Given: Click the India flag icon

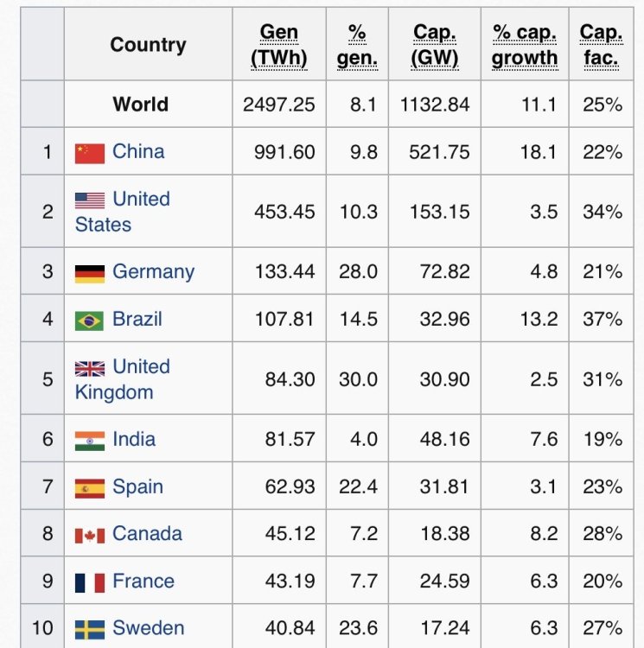Looking at the screenshot, I should point(90,440).
